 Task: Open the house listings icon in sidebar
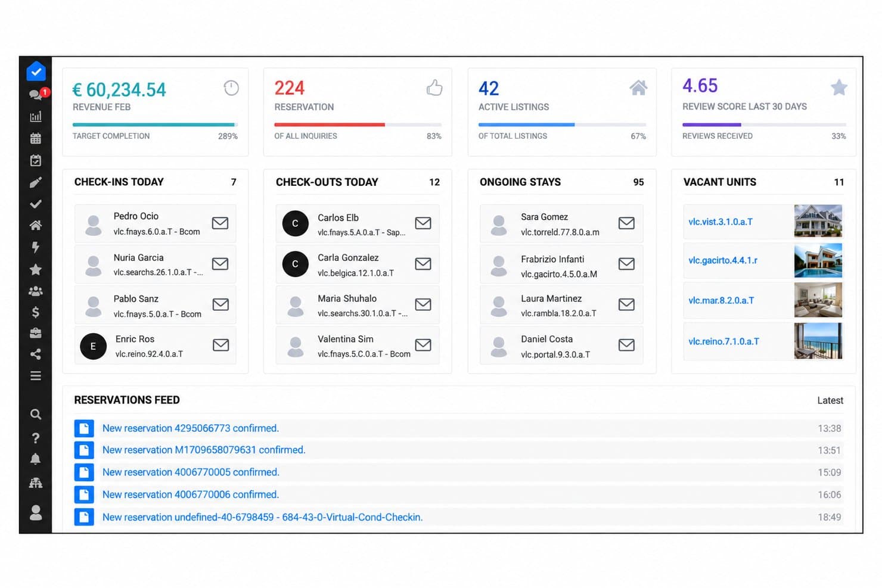click(x=36, y=225)
